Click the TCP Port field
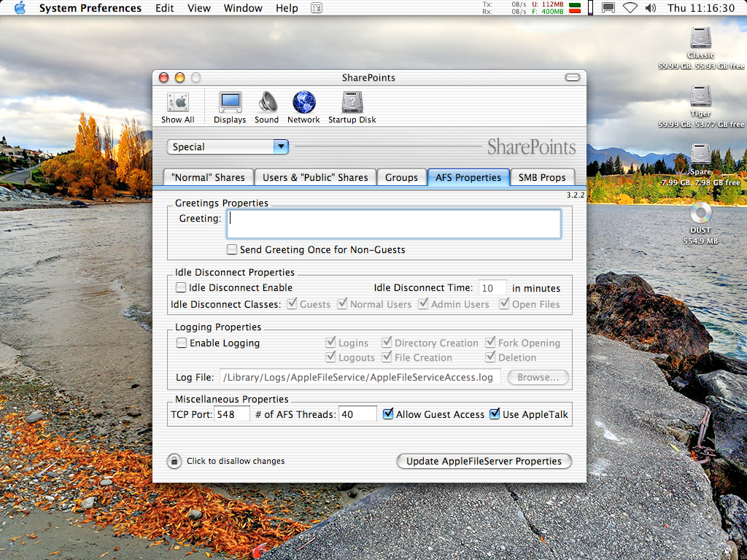This screenshot has height=560, width=747. [232, 414]
